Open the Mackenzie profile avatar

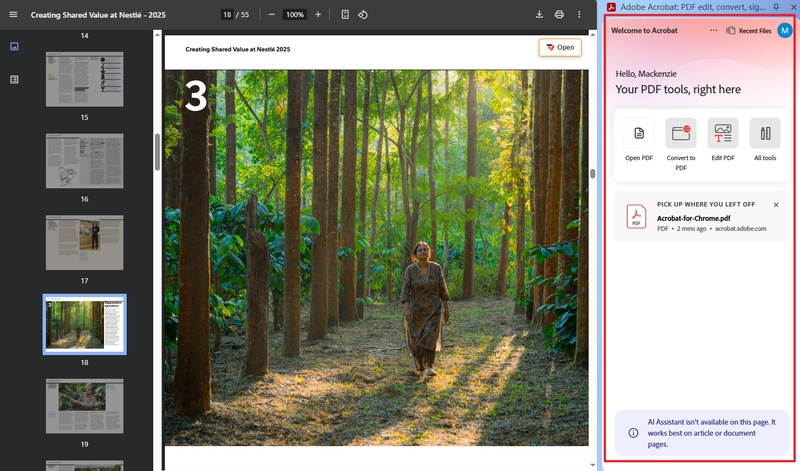tap(784, 31)
